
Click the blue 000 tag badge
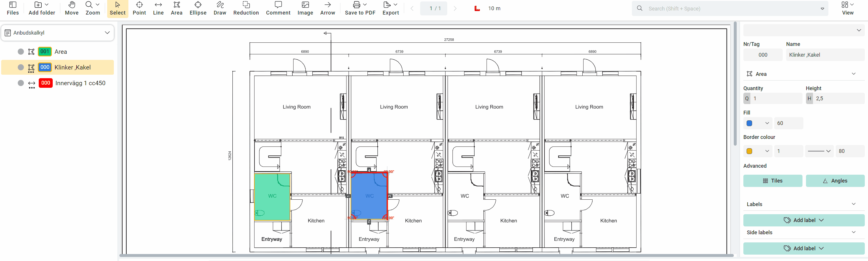(45, 67)
